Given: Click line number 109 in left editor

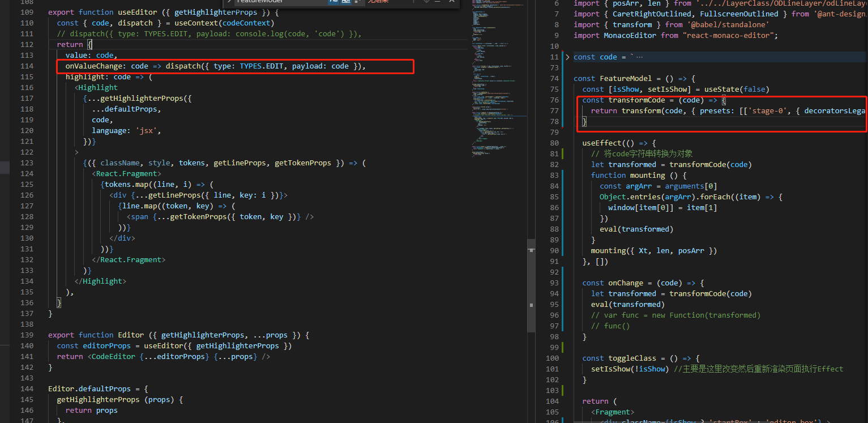Looking at the screenshot, I should (x=27, y=12).
